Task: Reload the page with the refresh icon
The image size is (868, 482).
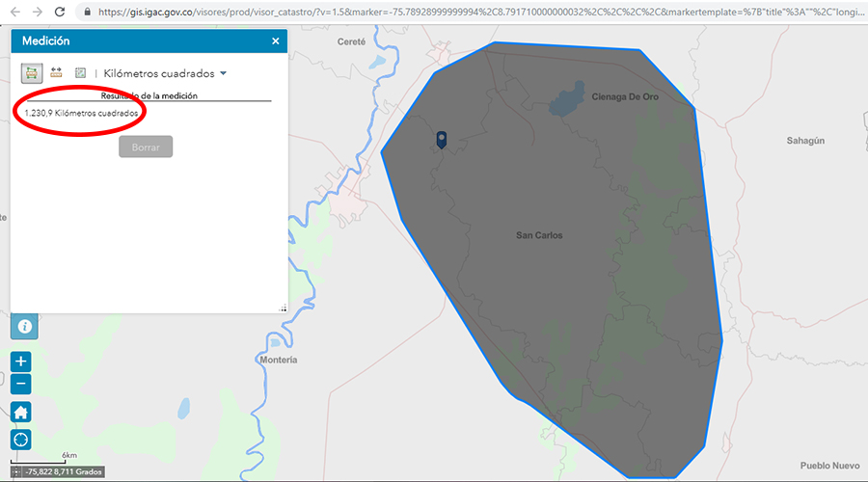Action: pos(60,12)
